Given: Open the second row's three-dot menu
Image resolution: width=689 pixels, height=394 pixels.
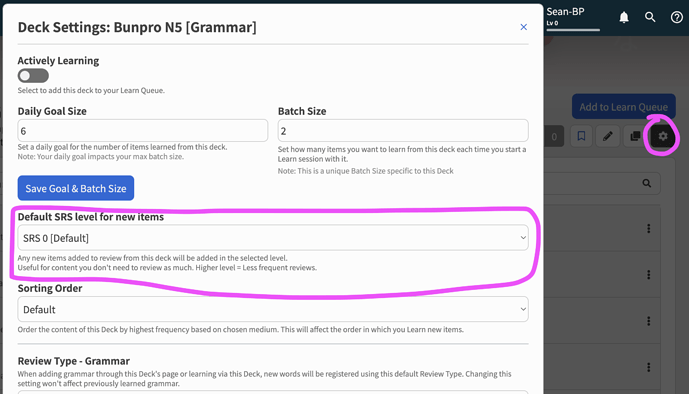Looking at the screenshot, I should tap(649, 275).
